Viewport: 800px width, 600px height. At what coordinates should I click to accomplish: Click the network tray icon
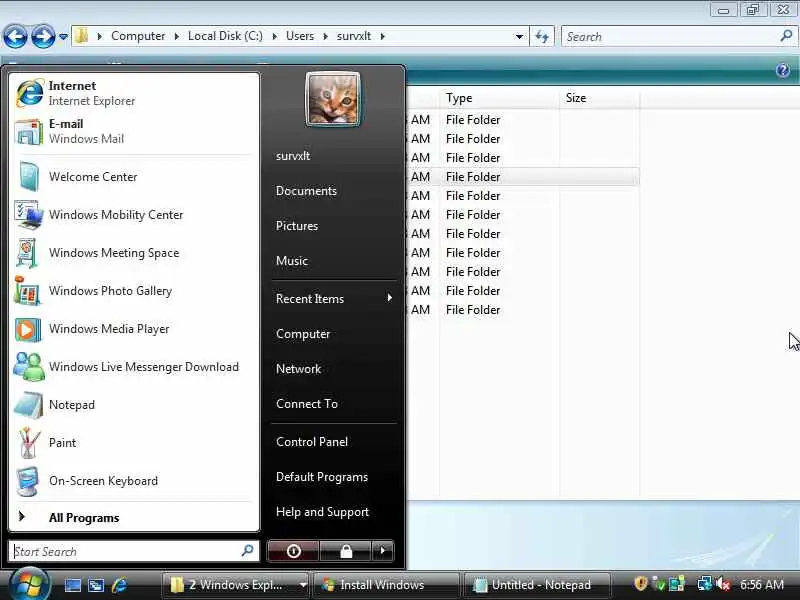coord(705,584)
